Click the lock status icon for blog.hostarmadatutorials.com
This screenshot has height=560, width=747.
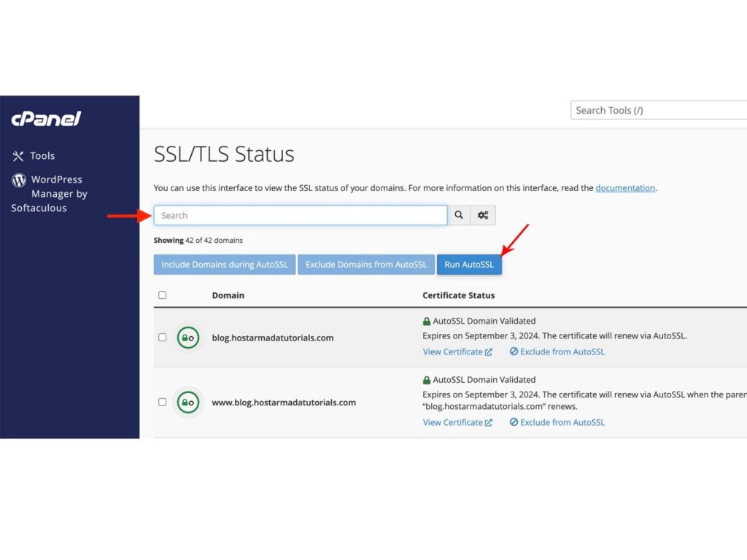(x=188, y=338)
